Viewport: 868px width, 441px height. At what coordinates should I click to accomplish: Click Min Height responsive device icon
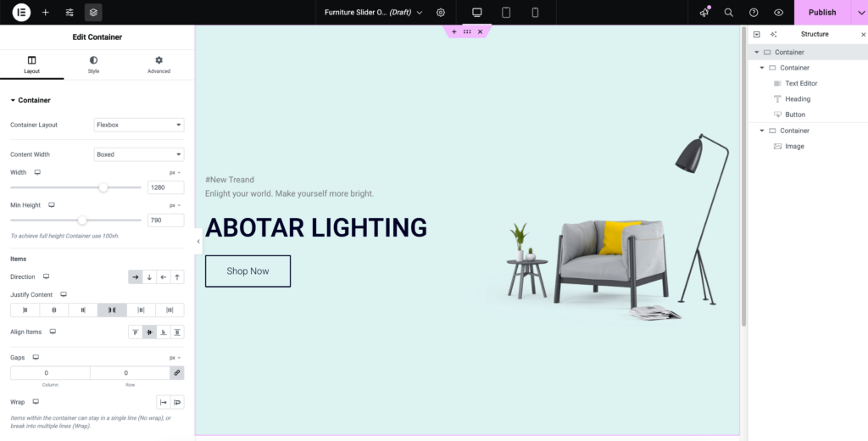pyautogui.click(x=52, y=205)
